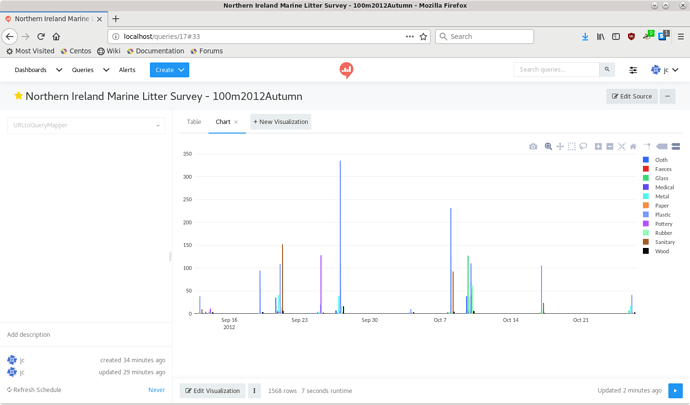
Task: Toggle Faeces series in legend
Action: 657,169
